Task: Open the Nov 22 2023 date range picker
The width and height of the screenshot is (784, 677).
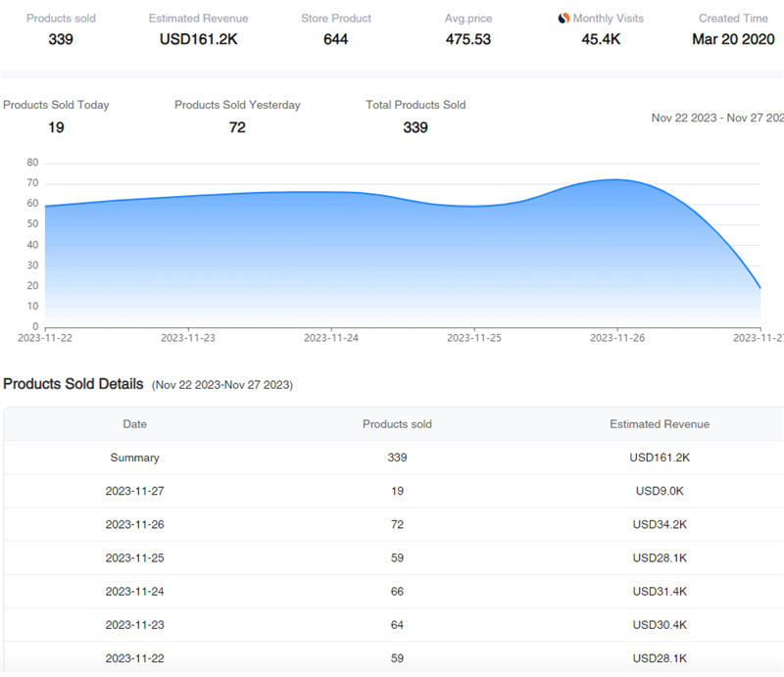Action: pyautogui.click(x=717, y=118)
